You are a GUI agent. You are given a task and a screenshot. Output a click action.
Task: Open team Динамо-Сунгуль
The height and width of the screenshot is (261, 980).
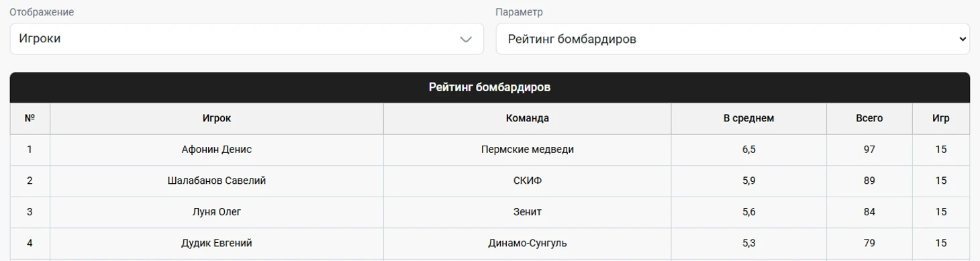(x=528, y=243)
